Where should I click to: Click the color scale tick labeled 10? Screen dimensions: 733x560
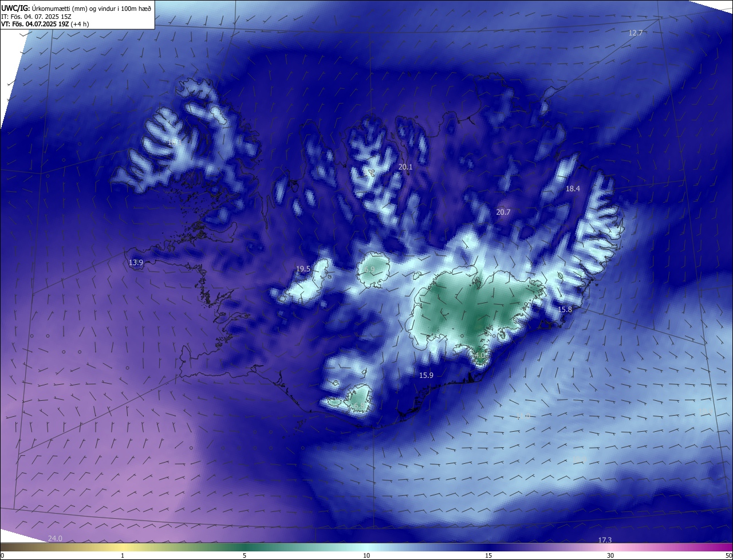(366, 555)
